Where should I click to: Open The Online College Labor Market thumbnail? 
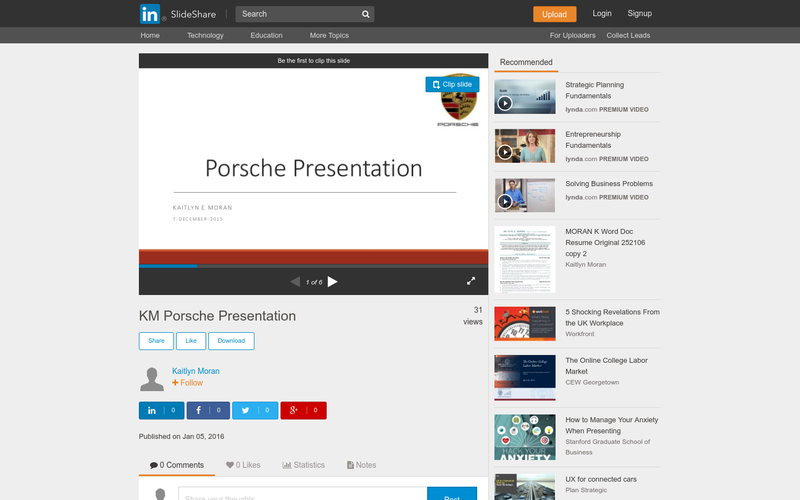tap(524, 378)
